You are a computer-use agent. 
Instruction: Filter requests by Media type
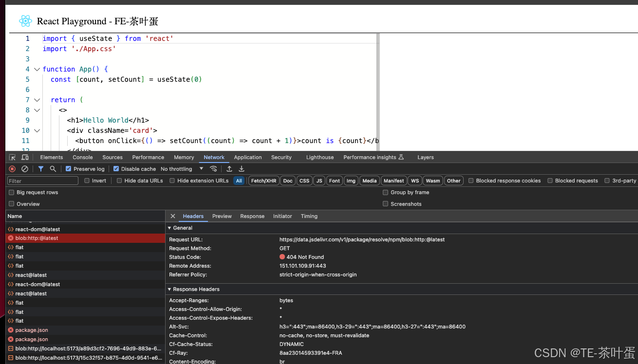(370, 181)
